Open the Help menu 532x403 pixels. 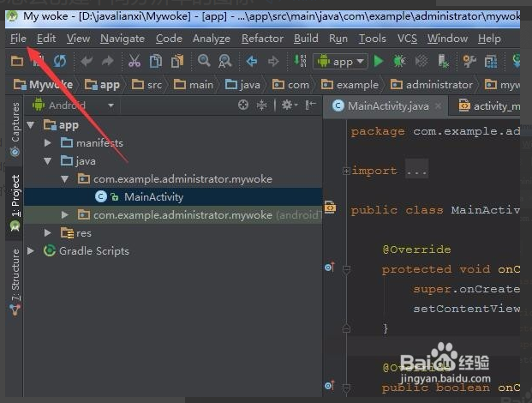489,39
